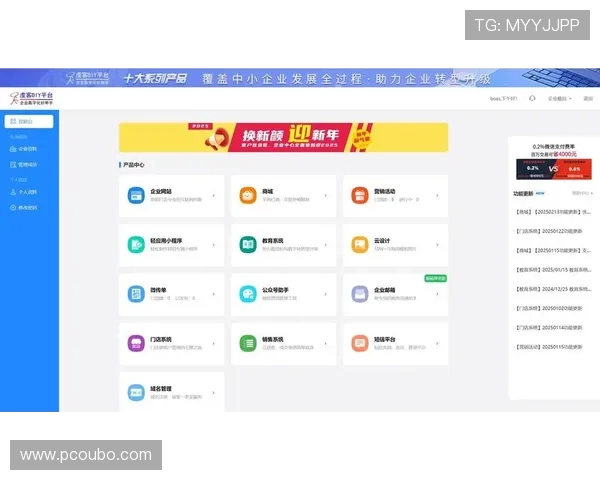Viewport: 600px width, 480px height.
Task: Select 个人资料 in the sidebar menu
Action: 29,192
